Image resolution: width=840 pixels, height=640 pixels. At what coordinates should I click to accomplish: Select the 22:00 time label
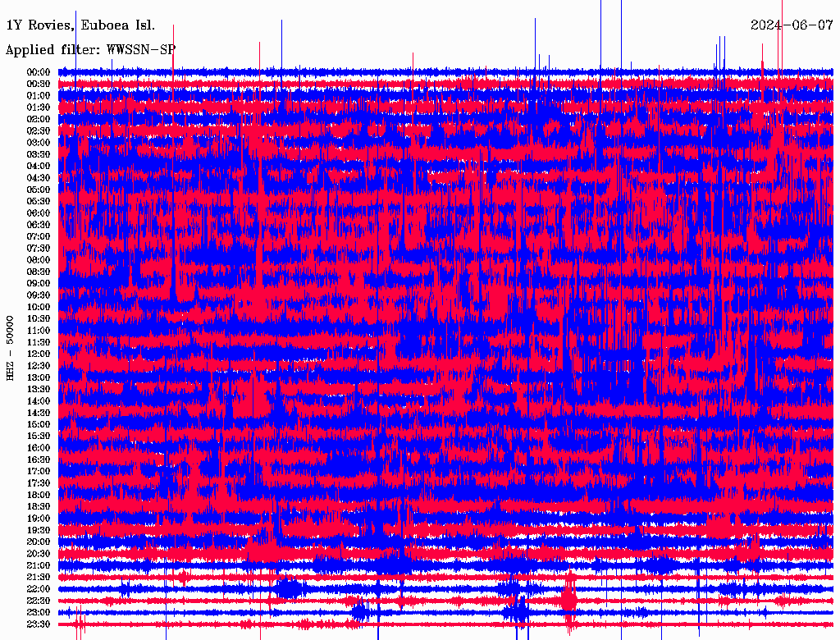(x=39, y=589)
